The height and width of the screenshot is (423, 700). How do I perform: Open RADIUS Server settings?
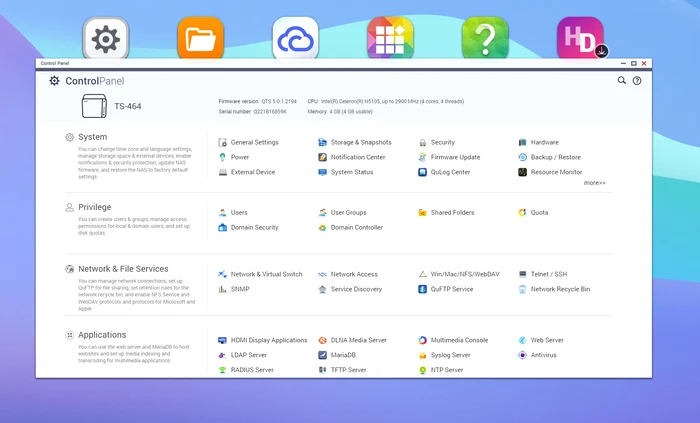246,369
